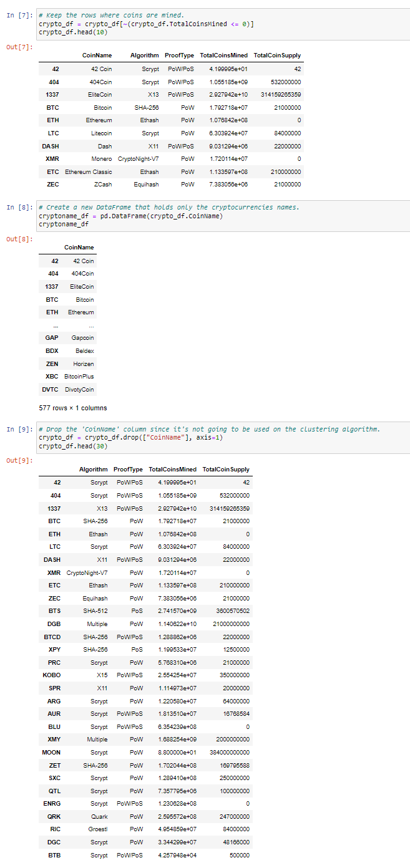Viewport: 410px width, 868px height.
Task: Select the 'Beldex' cell
Action: (x=84, y=350)
